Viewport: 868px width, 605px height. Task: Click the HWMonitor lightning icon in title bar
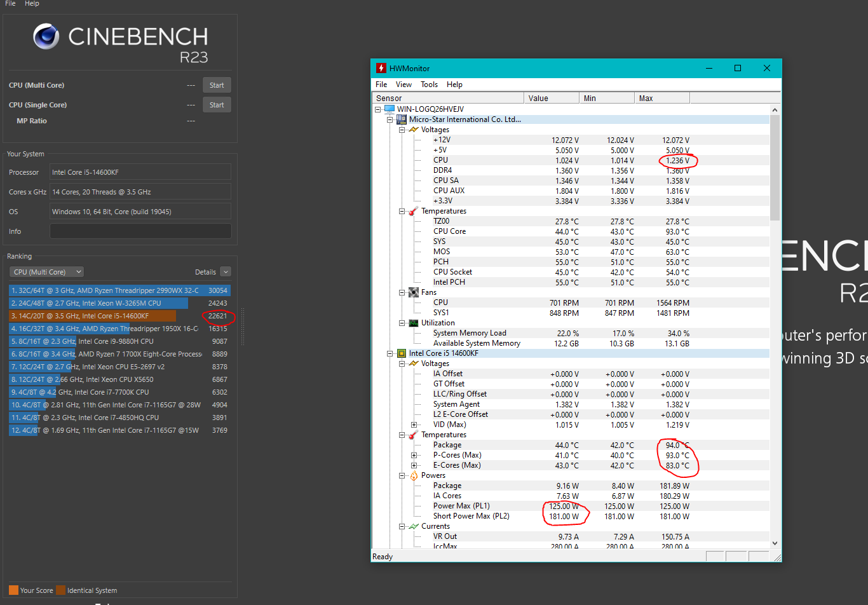click(381, 68)
